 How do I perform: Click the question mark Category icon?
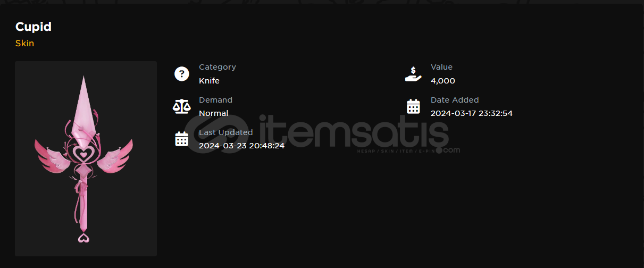[182, 74]
